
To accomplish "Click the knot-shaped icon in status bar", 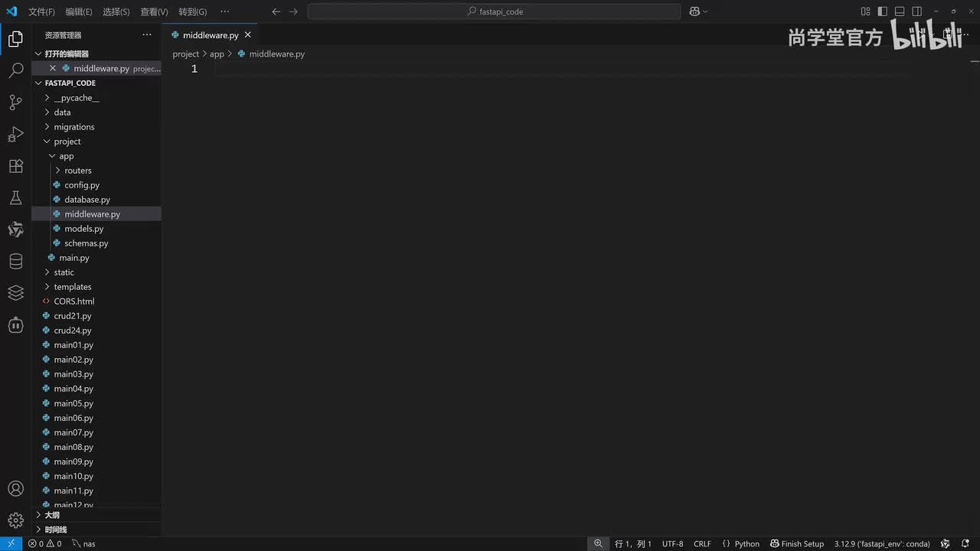I will tap(945, 543).
